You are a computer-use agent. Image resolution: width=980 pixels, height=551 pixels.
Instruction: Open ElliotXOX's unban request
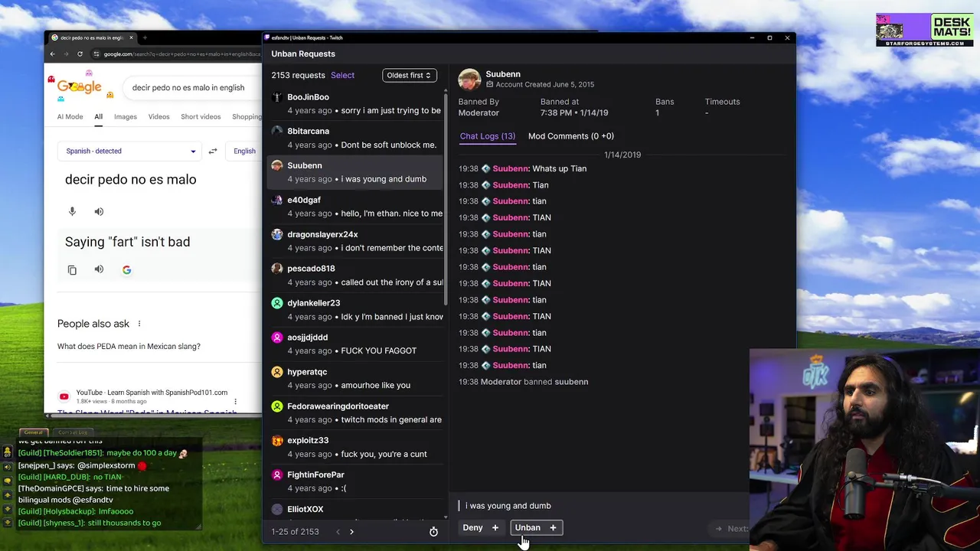coord(356,510)
